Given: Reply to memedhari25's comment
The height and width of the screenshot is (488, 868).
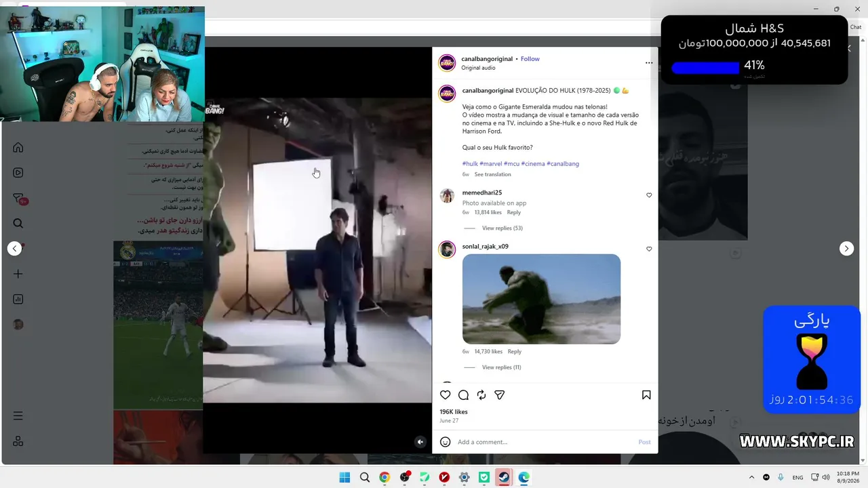Looking at the screenshot, I should (514, 213).
